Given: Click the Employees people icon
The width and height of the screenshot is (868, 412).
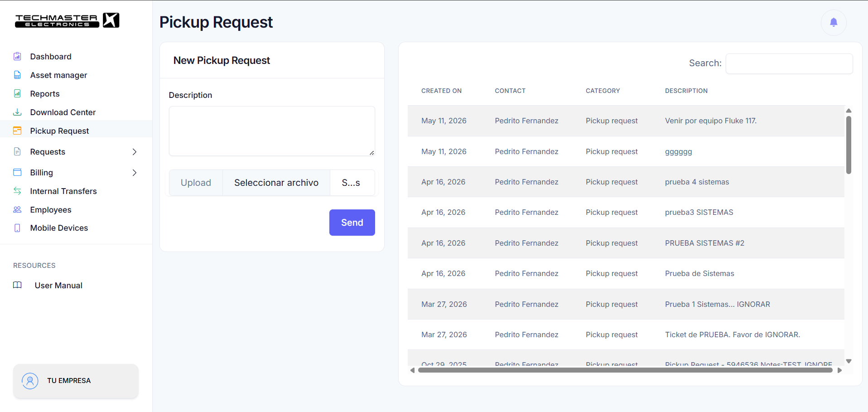Looking at the screenshot, I should point(17,209).
